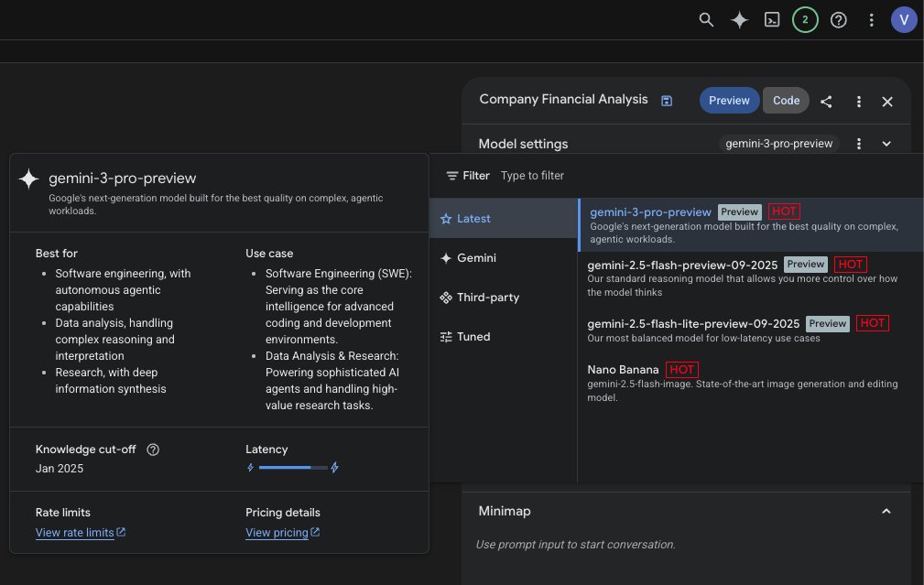Open the notifications badge showing 2
Image resolution: width=924 pixels, height=585 pixels.
click(x=805, y=20)
